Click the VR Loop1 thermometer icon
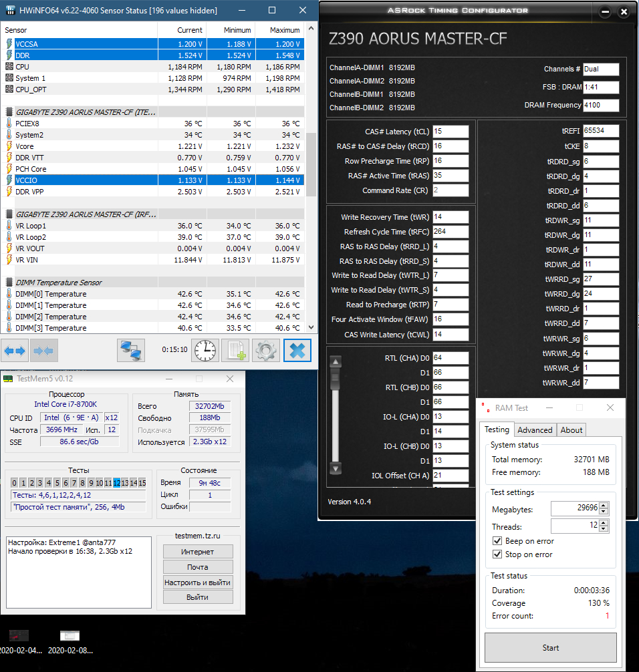 tap(9, 225)
